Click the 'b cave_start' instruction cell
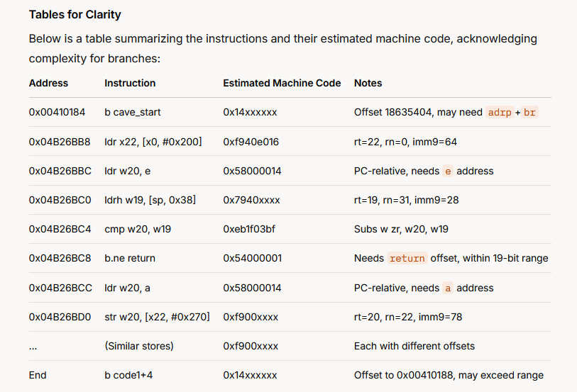577x392 pixels. 133,112
